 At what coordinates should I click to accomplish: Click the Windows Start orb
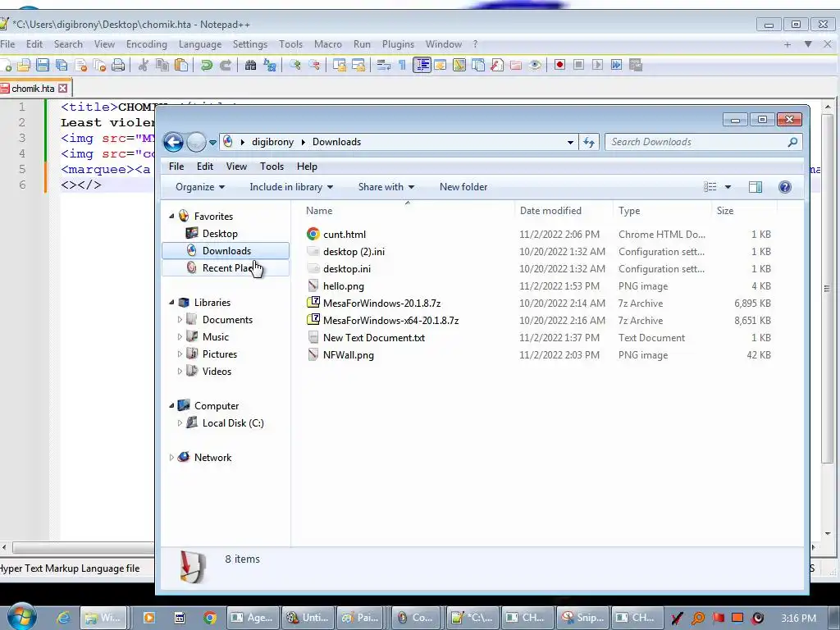[21, 617]
